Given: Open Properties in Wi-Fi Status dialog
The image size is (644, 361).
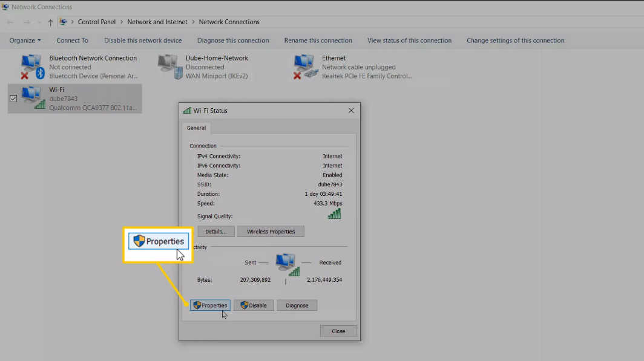Looking at the screenshot, I should pyautogui.click(x=210, y=305).
